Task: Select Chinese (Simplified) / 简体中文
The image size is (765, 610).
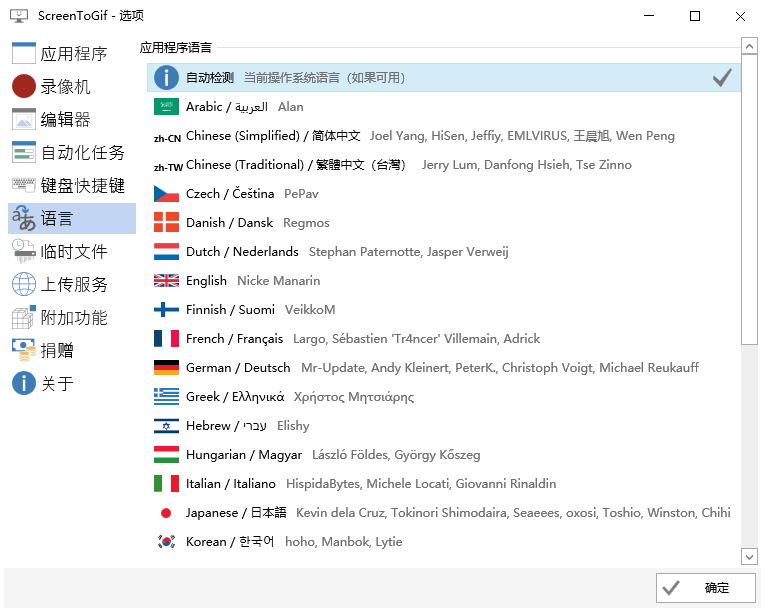Action: point(443,136)
